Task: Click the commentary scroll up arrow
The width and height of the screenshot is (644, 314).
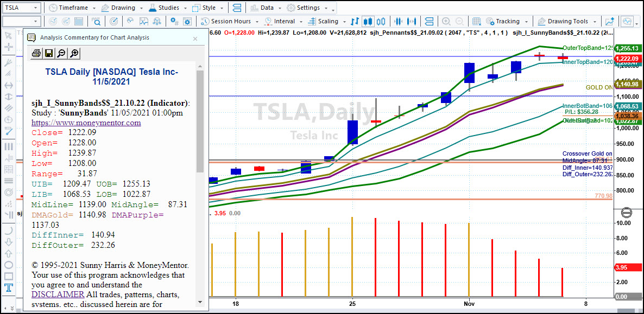Action: [x=200, y=66]
